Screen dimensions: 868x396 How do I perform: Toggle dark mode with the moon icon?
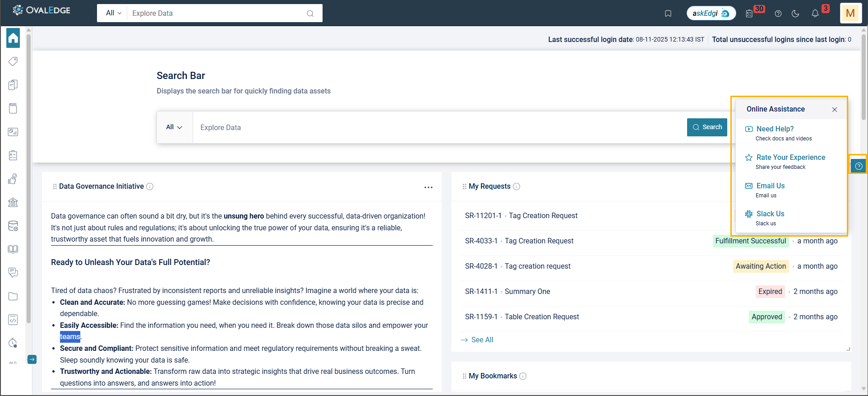796,14
